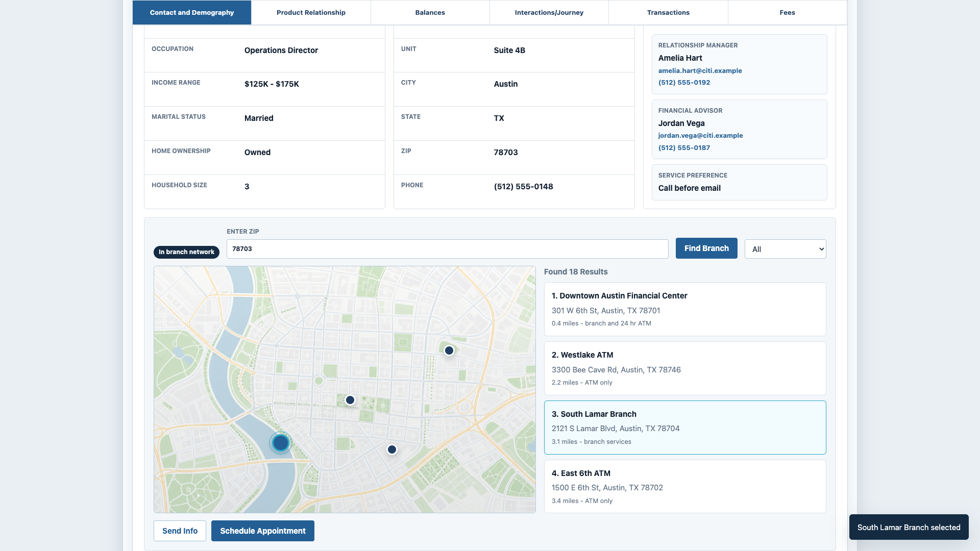Click the $125K - $175K income value

coord(272,84)
